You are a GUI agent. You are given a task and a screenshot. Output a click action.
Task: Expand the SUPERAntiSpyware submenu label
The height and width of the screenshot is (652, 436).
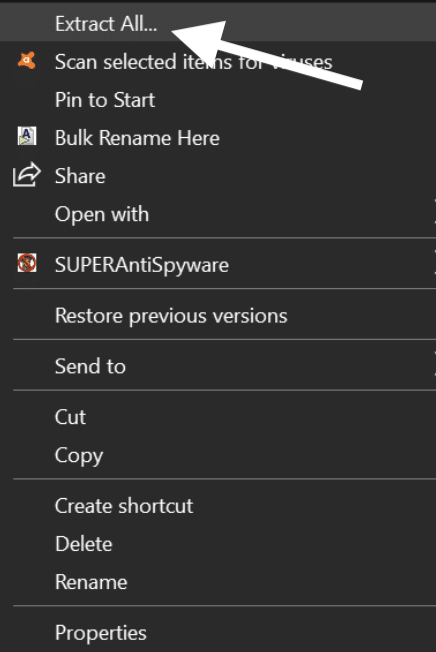coord(142,265)
